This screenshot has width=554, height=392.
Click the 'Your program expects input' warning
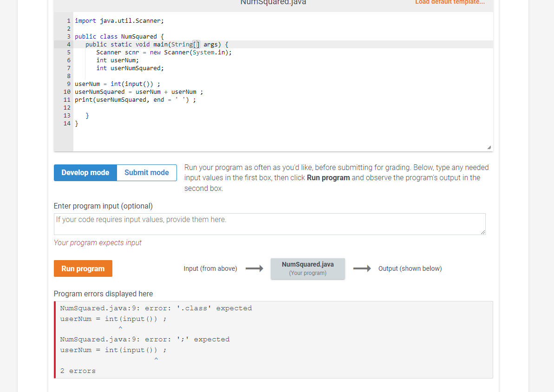coord(98,242)
